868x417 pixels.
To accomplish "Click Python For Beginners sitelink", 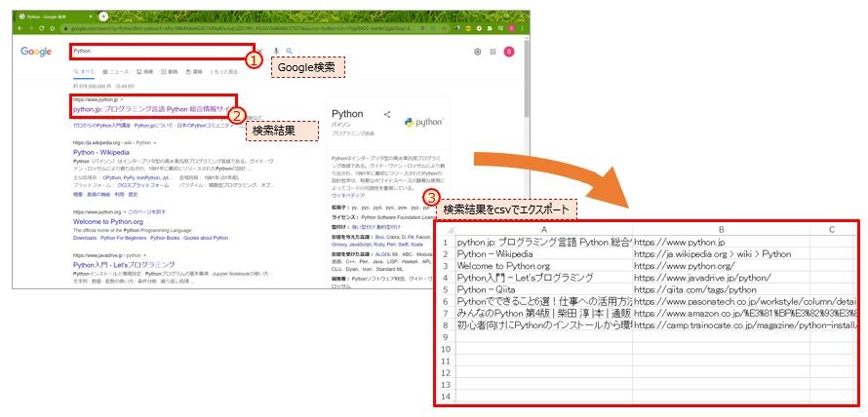I will (124, 238).
